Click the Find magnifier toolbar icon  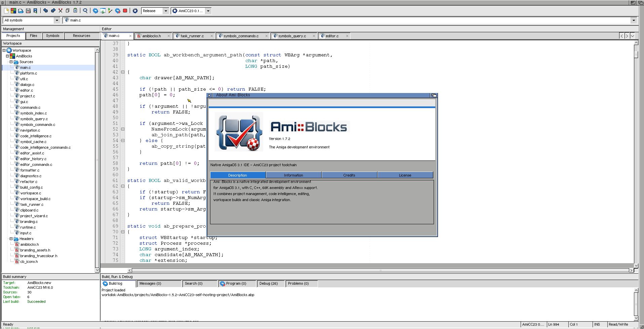point(85,11)
